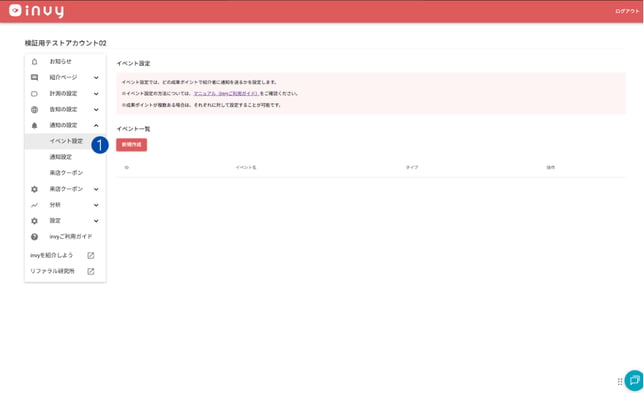
Task: Click the red 新規作成 button
Action: [131, 145]
